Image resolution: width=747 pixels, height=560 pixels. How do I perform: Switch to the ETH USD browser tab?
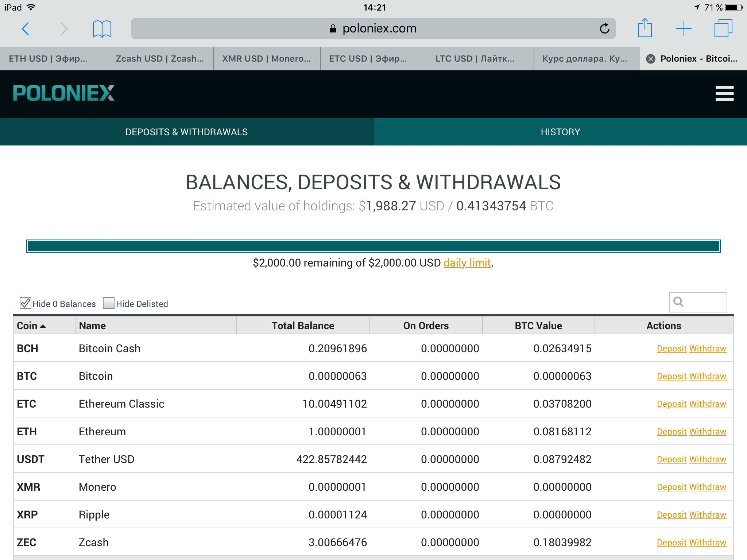pos(53,59)
